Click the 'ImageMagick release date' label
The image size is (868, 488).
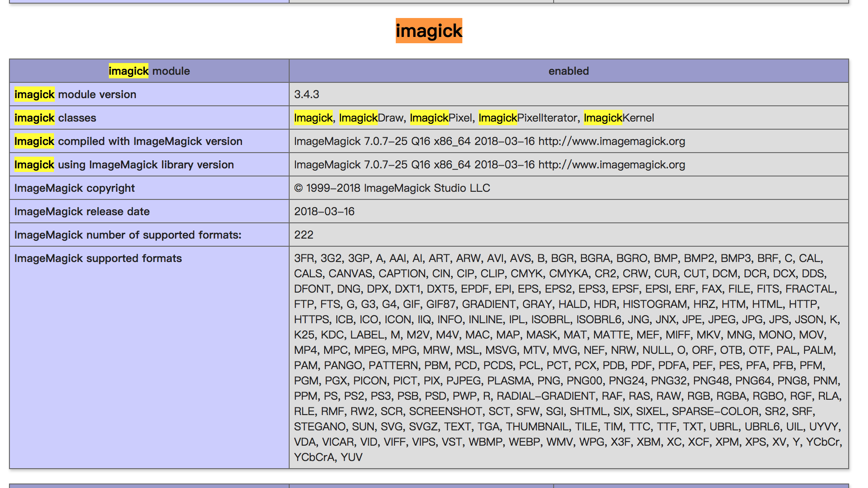point(82,212)
